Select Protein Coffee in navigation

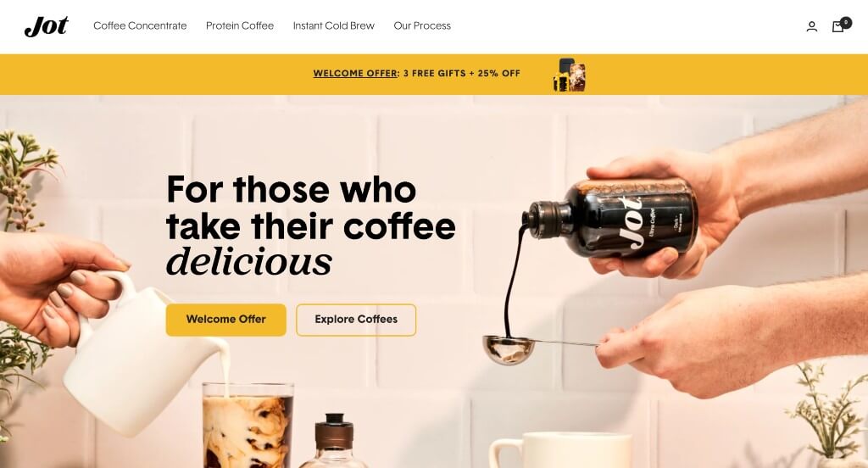pyautogui.click(x=240, y=26)
